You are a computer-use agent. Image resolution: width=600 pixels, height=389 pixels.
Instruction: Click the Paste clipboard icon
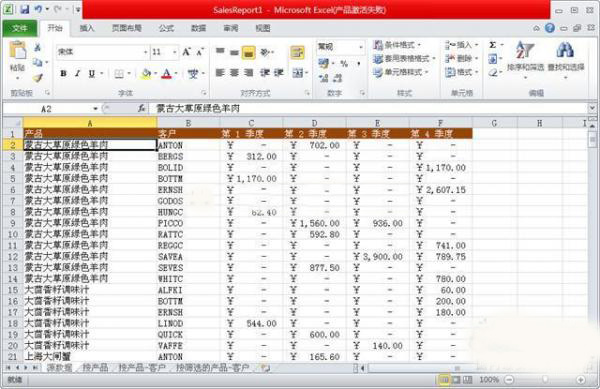click(x=17, y=51)
